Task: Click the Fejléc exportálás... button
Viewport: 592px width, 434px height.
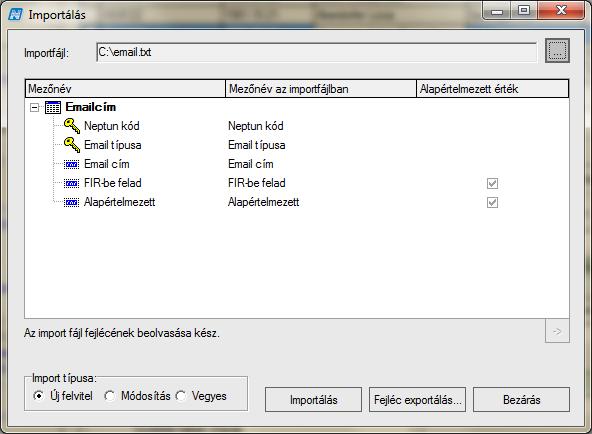Action: pos(418,400)
